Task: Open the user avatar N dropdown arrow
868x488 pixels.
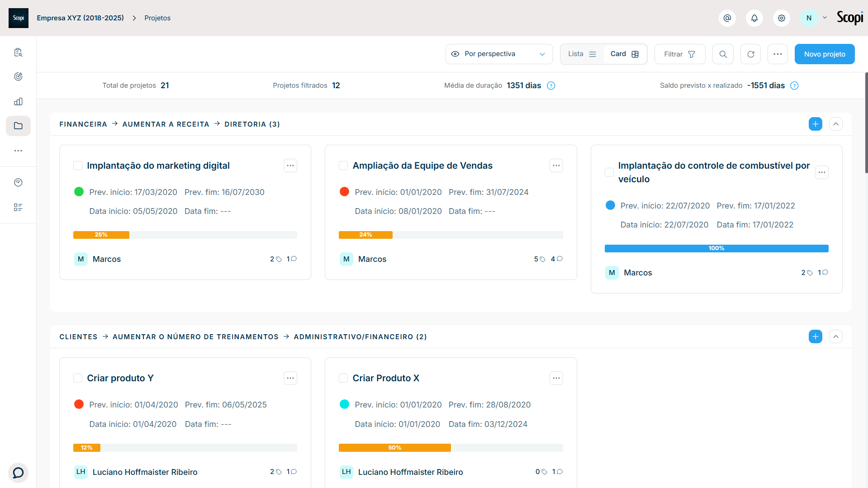Action: click(825, 18)
